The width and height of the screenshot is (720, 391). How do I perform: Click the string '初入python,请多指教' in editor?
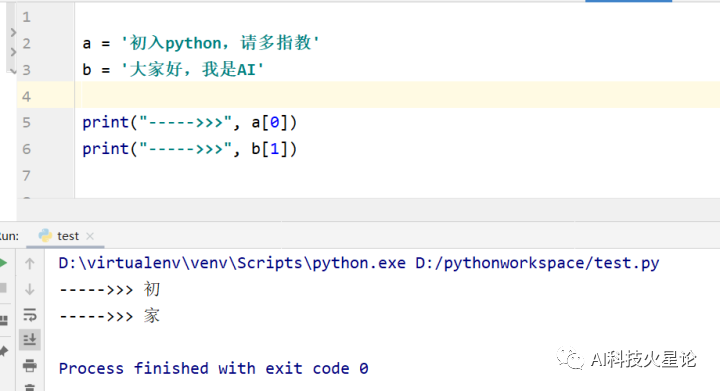220,43
